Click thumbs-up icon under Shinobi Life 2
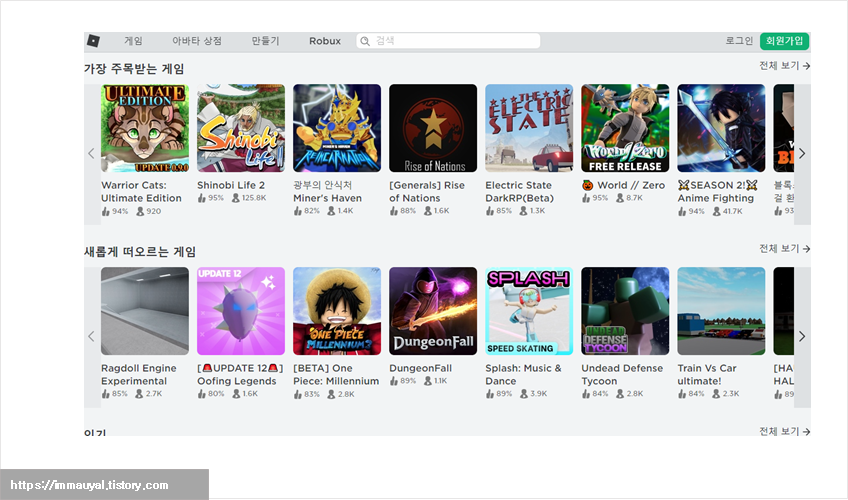The height and width of the screenshot is (500, 848). tap(202, 198)
